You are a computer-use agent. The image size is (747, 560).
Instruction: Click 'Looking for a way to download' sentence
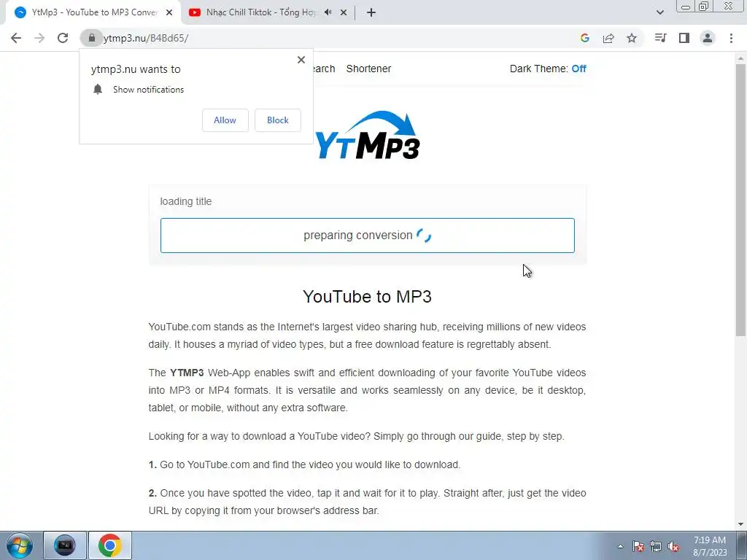tap(356, 436)
